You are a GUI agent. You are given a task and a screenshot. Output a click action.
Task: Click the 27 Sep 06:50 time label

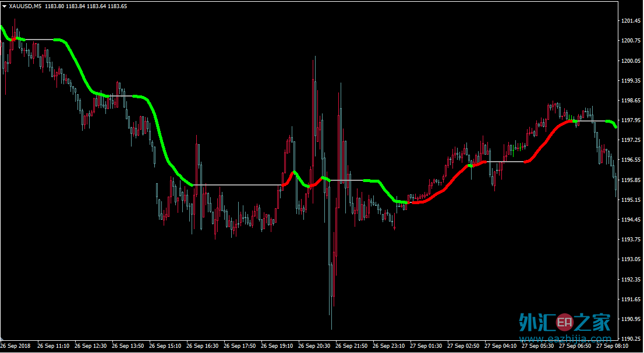coord(575,346)
